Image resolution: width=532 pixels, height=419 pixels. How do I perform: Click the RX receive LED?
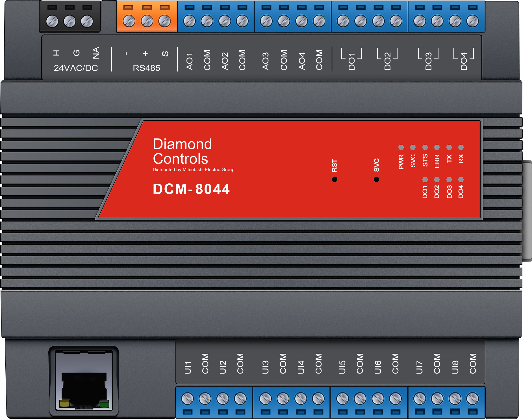(x=461, y=147)
